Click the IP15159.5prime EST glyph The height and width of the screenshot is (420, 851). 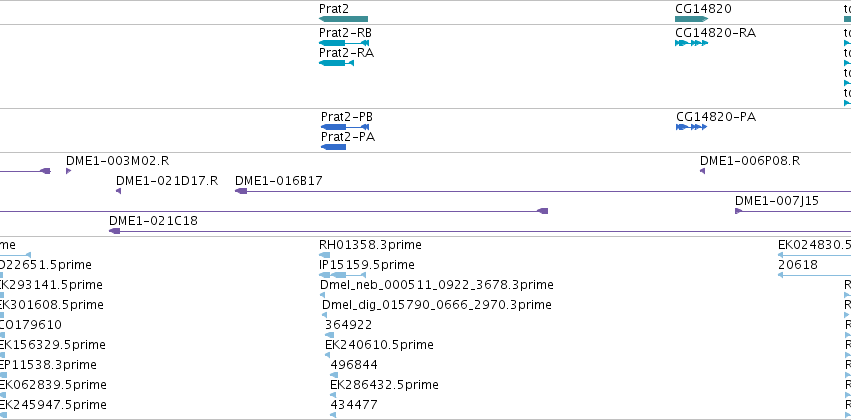(340, 275)
